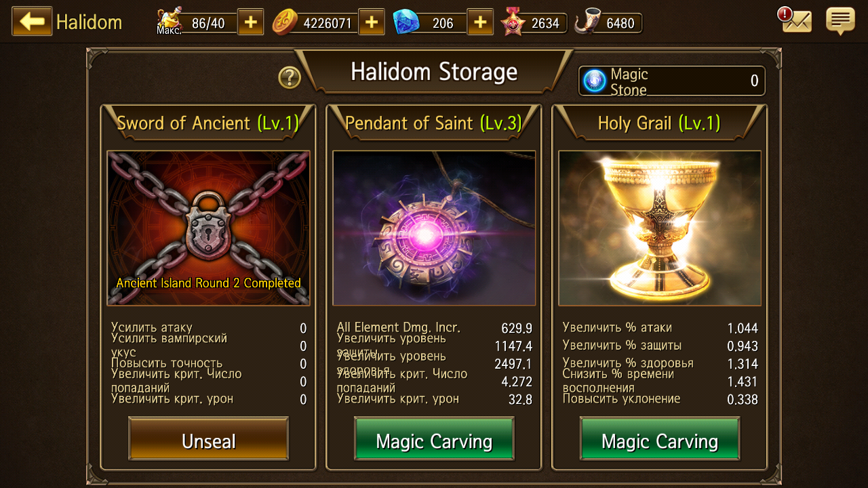Select the Holy Grail (Lv.1) header
This screenshot has width=868, height=488.
click(659, 123)
